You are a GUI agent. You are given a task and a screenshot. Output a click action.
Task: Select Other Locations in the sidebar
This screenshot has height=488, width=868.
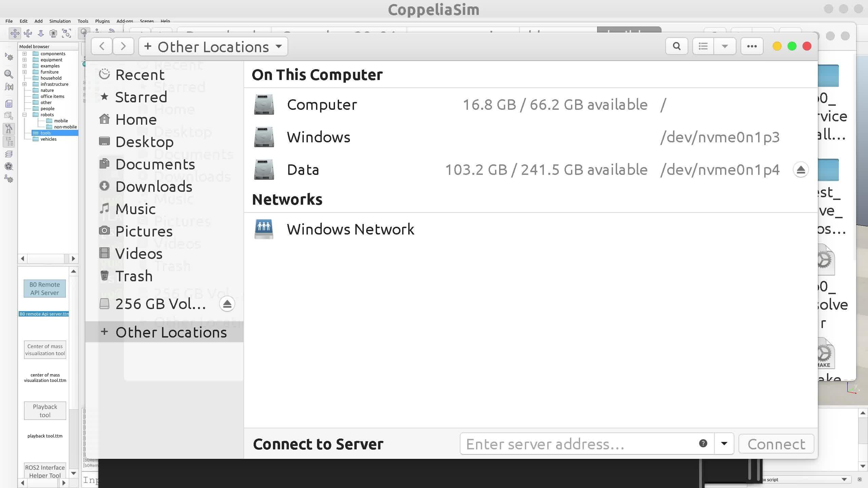click(x=164, y=332)
